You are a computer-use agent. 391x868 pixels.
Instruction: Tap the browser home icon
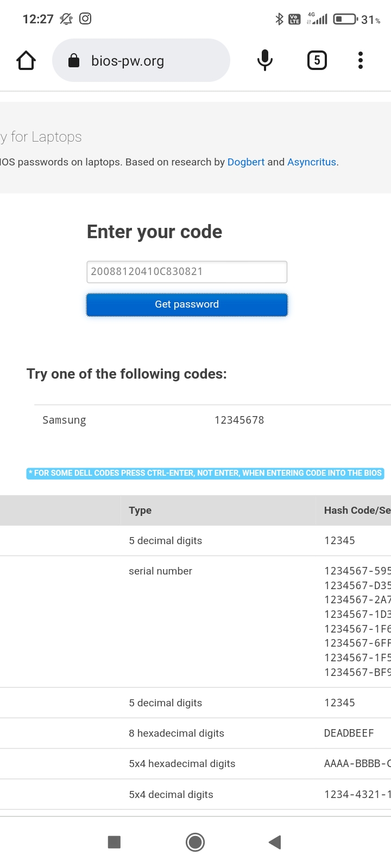coord(26,61)
